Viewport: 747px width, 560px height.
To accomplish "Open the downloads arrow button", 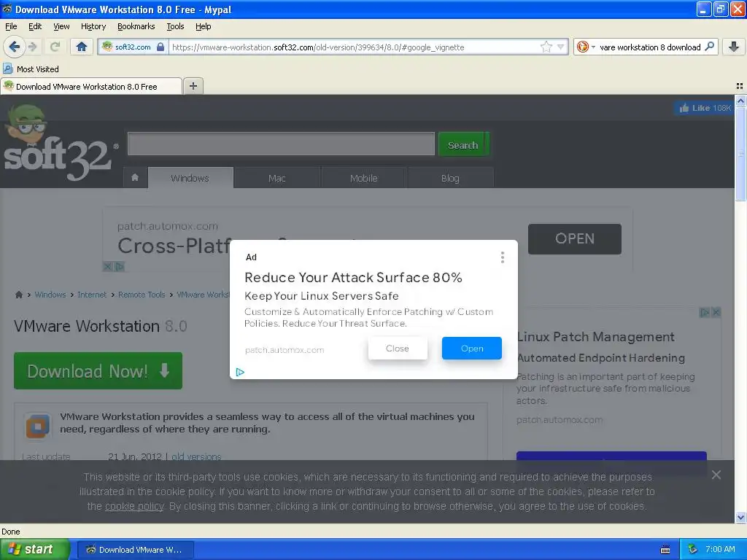I will (x=734, y=47).
